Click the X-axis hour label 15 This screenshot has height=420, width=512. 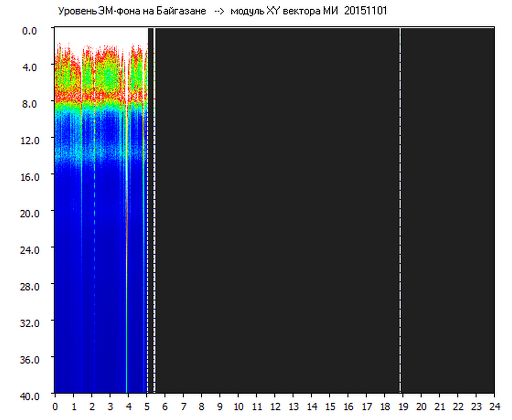pos(330,406)
